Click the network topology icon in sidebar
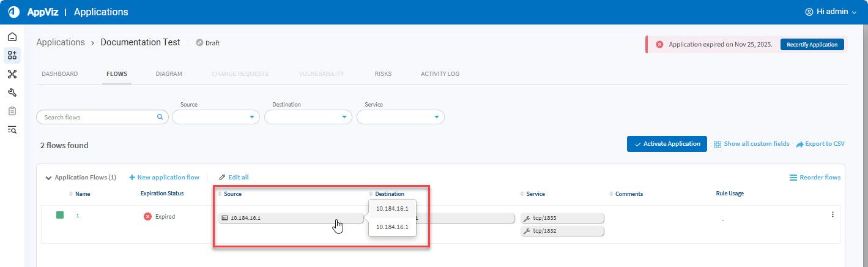 (x=12, y=74)
